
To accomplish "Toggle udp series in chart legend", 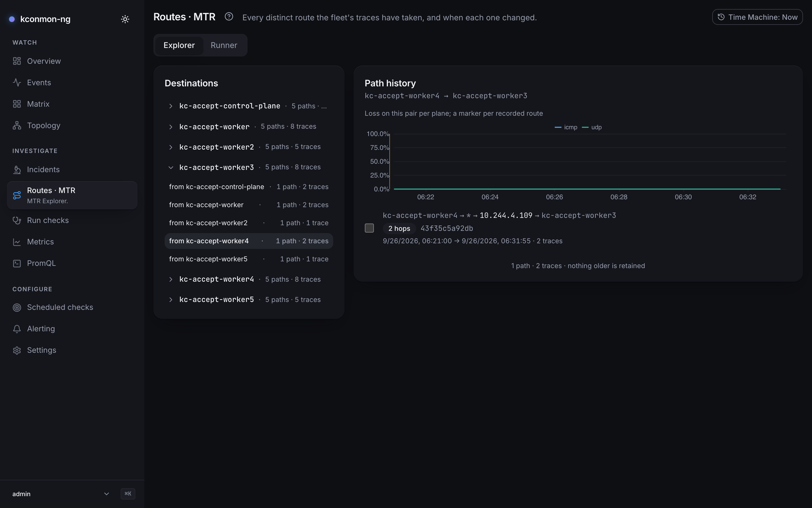I will coord(592,127).
